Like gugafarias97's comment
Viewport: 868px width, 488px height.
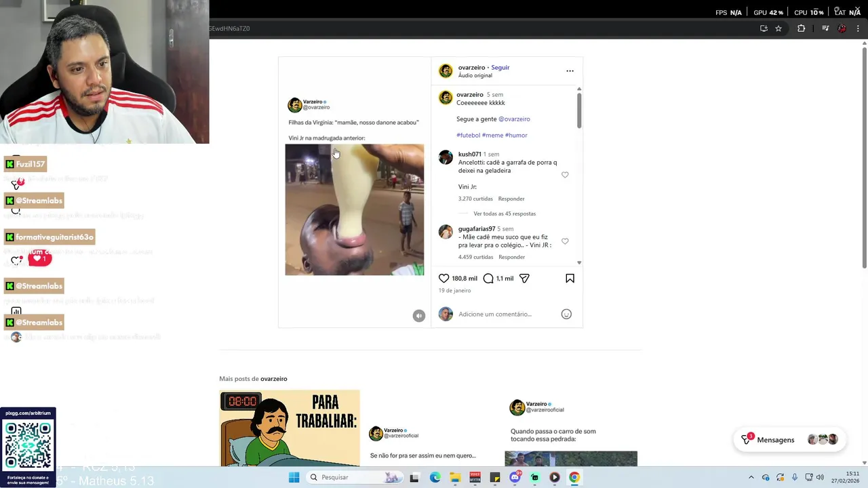pos(565,241)
